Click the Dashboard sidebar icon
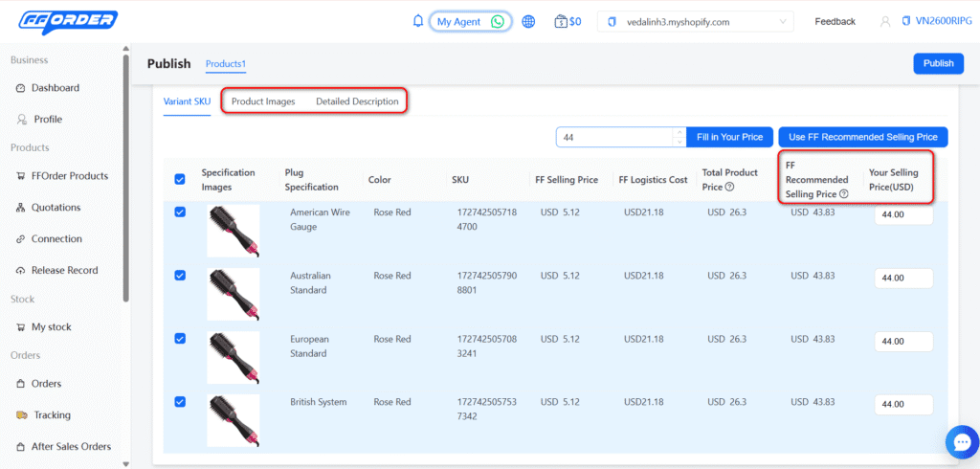 [x=21, y=88]
